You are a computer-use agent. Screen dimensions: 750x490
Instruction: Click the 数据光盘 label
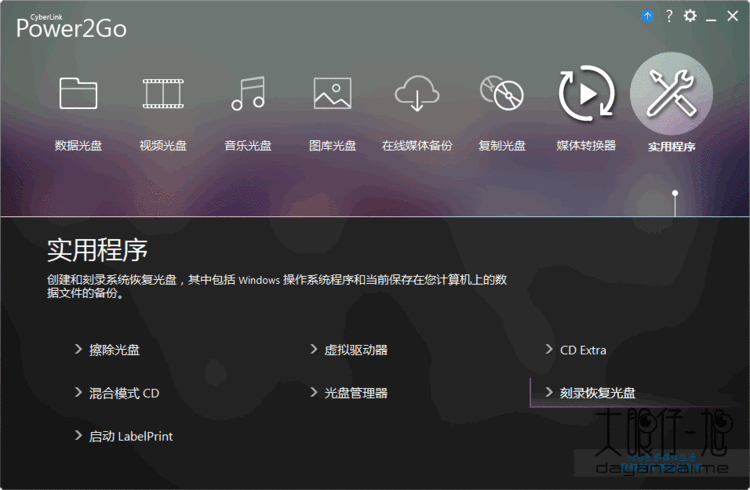pos(78,145)
